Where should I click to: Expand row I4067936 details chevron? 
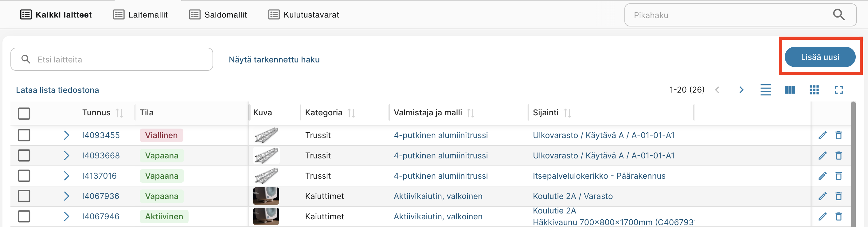[x=66, y=196]
